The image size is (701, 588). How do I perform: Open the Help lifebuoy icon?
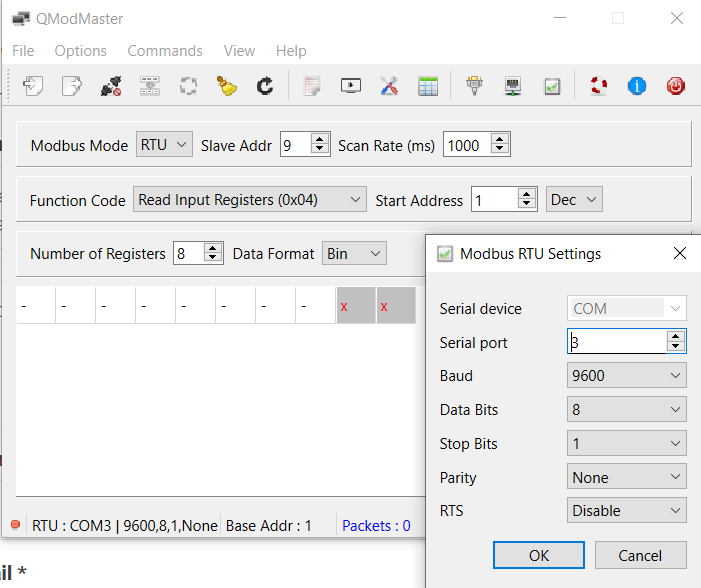[x=598, y=86]
